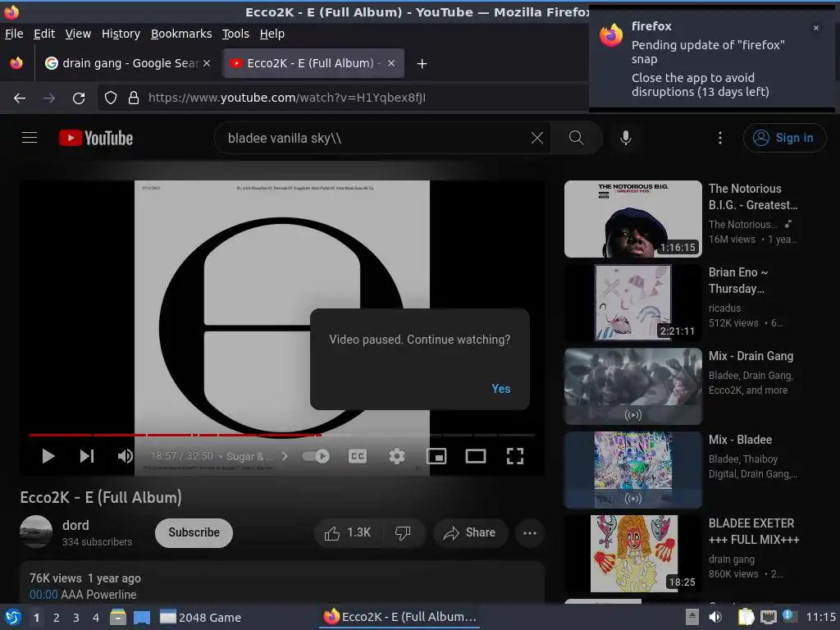Open dord channel avatar
This screenshot has height=630, width=840.
(36, 532)
